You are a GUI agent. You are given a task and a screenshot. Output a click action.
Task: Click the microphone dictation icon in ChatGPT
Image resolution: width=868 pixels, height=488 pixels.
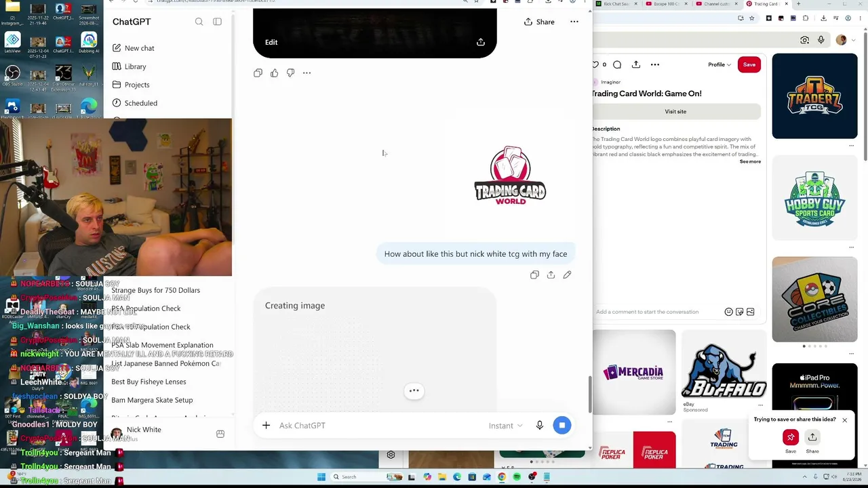(540, 425)
